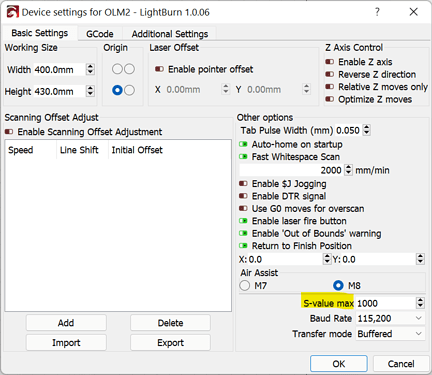Toggle Enable Scanning Offset Adjustment switch
Viewport: 432px width, 375px height.
click(x=9, y=132)
